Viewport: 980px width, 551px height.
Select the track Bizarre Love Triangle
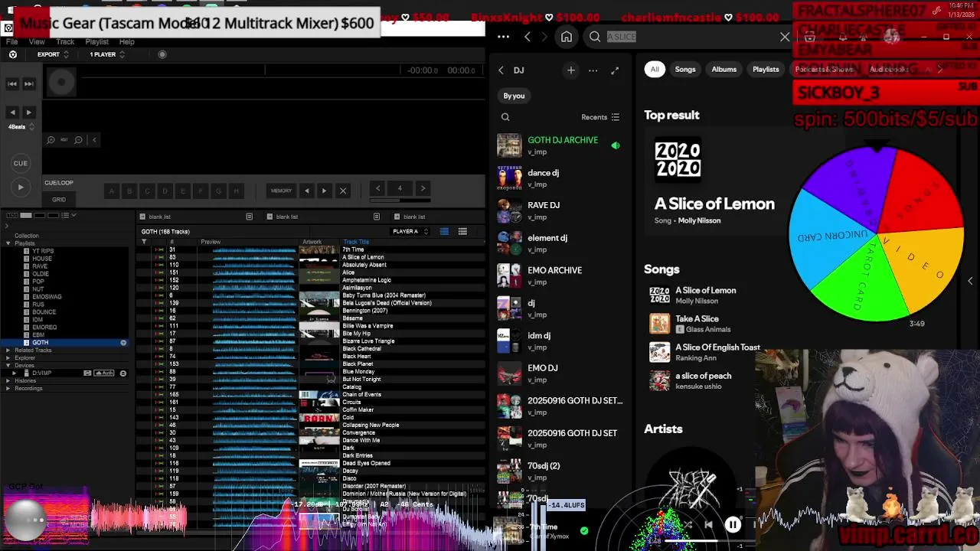click(368, 341)
